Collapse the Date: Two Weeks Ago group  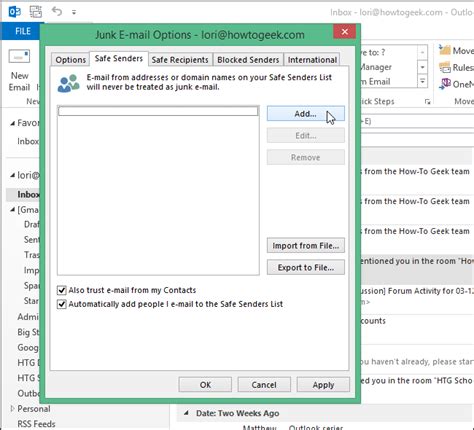(x=186, y=413)
